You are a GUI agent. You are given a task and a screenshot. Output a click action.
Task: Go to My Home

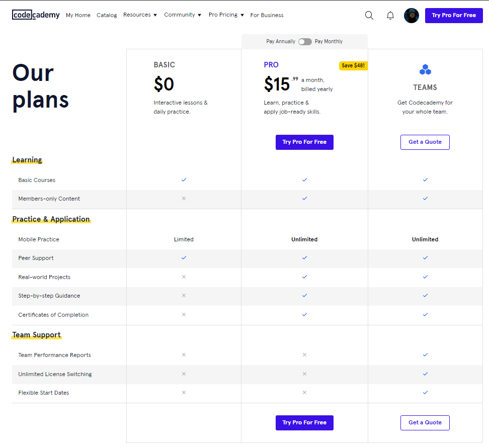[x=78, y=15]
